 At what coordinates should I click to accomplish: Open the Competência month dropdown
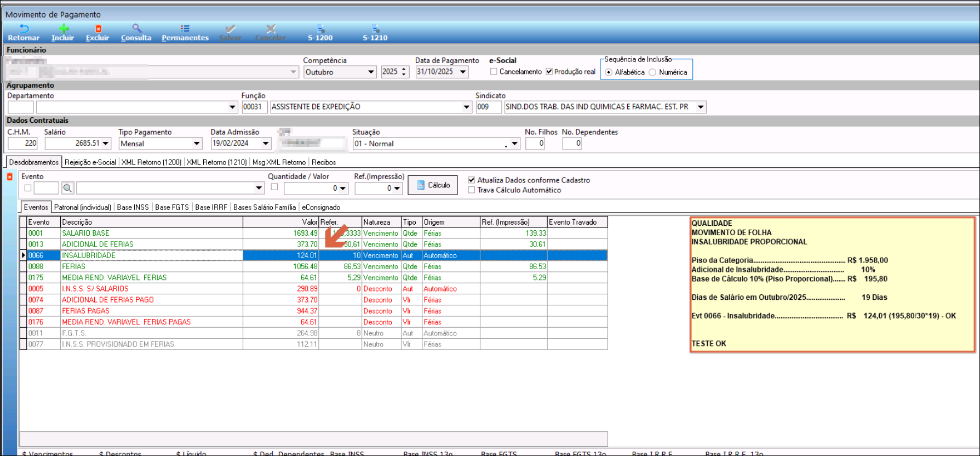[371, 72]
